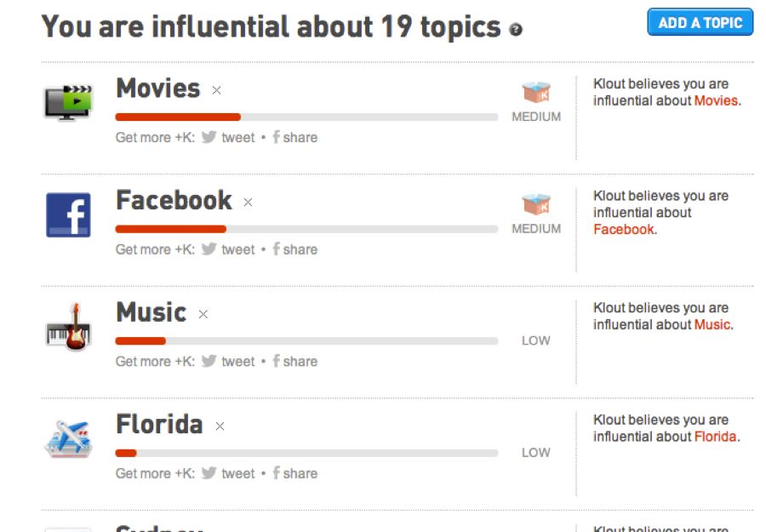Image resolution: width=766 pixels, height=532 pixels.
Task: Remove the Facebook topic with its x
Action: click(x=249, y=203)
